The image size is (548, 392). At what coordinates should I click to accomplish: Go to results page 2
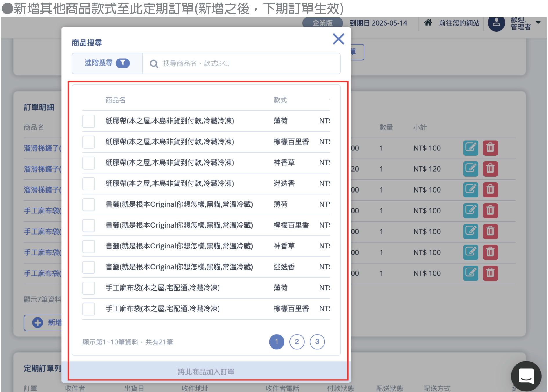coord(297,342)
